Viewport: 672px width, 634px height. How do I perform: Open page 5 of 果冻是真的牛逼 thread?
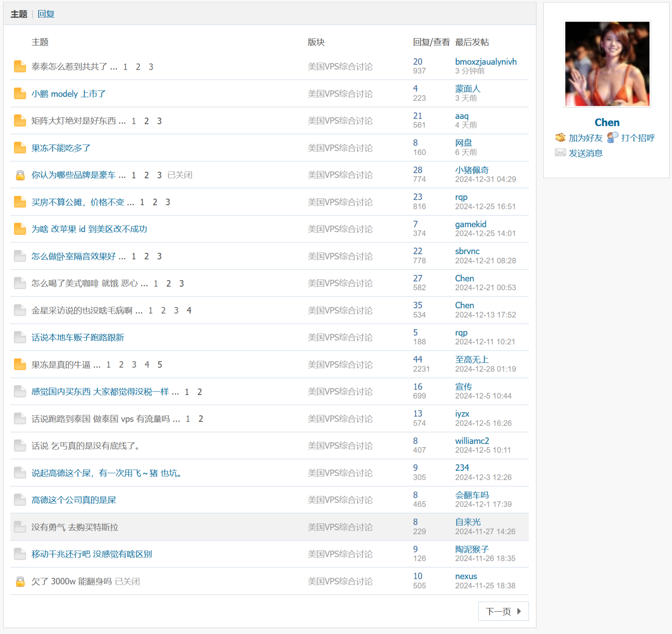tap(160, 364)
